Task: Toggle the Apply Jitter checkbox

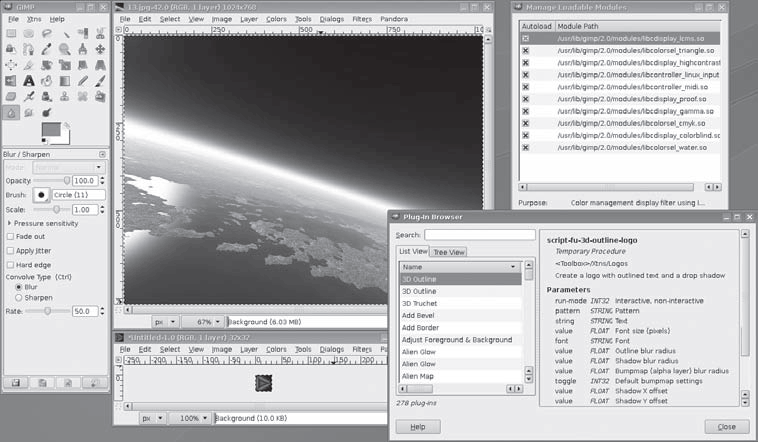Action: pos(11,250)
